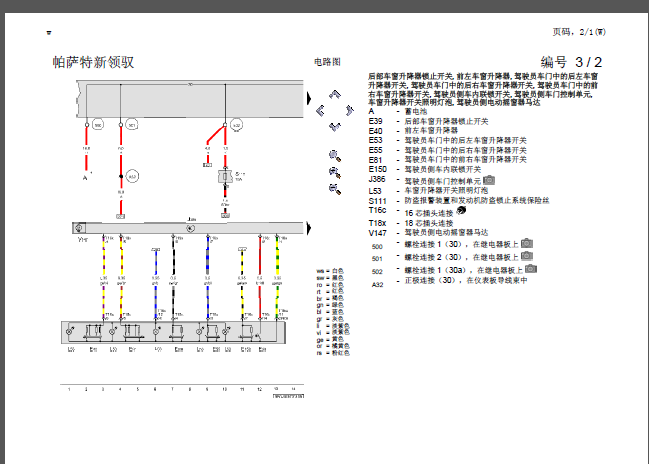Viewport: 649px width, 464px height.
Task: Click the pan-down arrow navigation icon
Action: pos(335,126)
